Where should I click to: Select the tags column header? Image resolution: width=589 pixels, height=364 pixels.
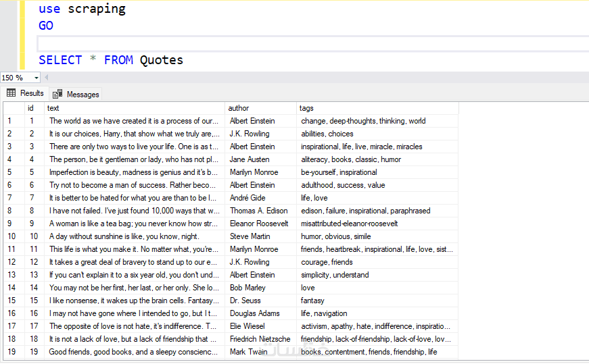coord(377,108)
